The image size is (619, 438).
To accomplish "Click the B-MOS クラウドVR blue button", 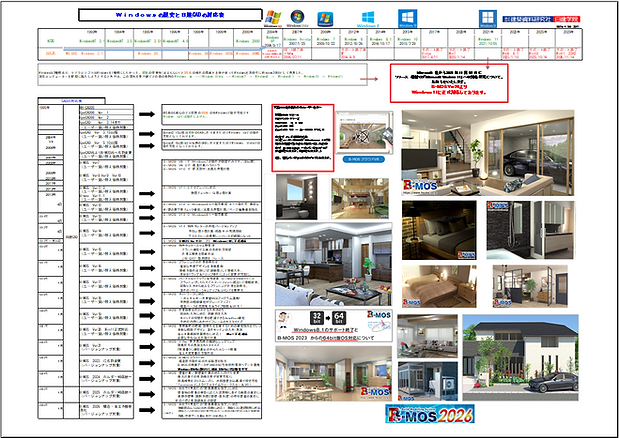I will (x=364, y=160).
